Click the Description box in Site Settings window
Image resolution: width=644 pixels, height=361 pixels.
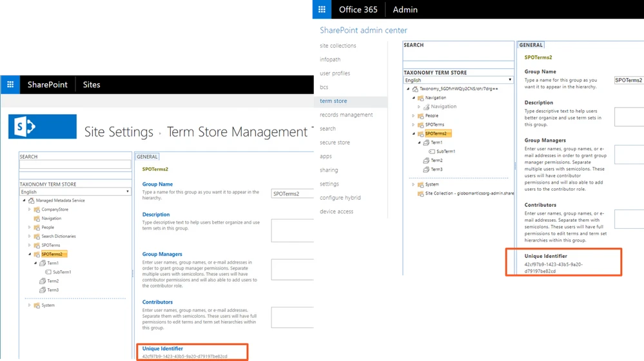pos(293,230)
